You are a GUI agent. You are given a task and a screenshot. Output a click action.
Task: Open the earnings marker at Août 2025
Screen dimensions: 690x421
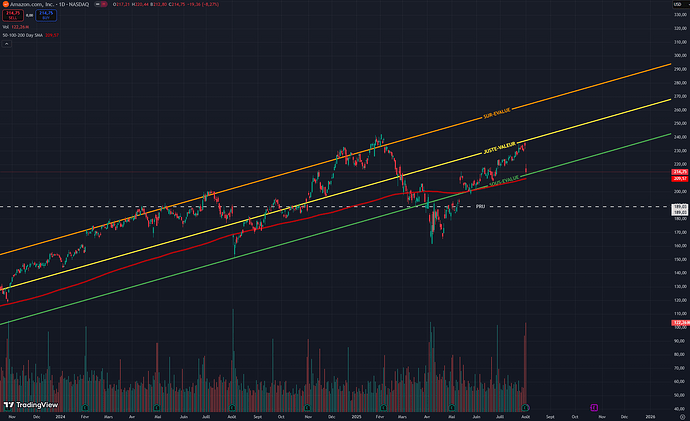click(x=525, y=408)
